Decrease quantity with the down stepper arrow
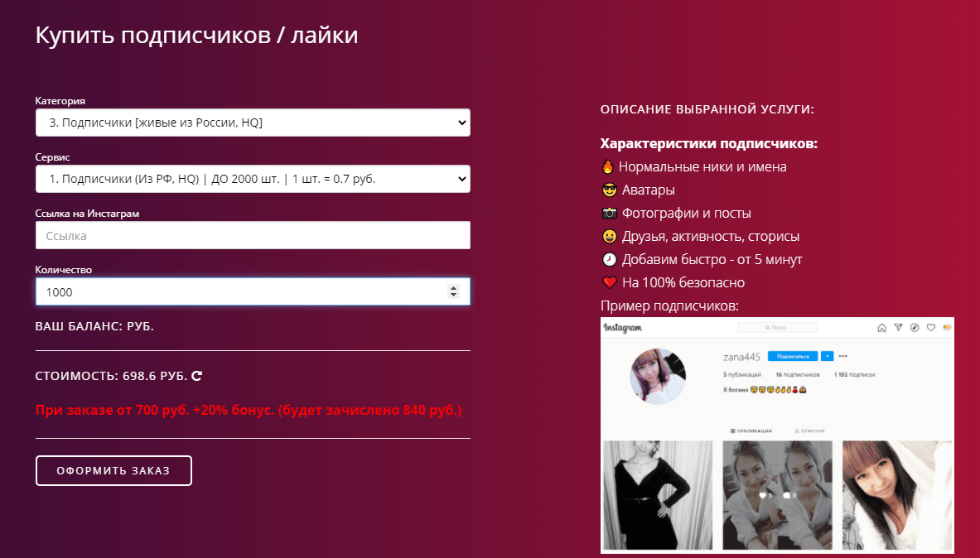Screen dimensions: 980x558 pos(454,295)
